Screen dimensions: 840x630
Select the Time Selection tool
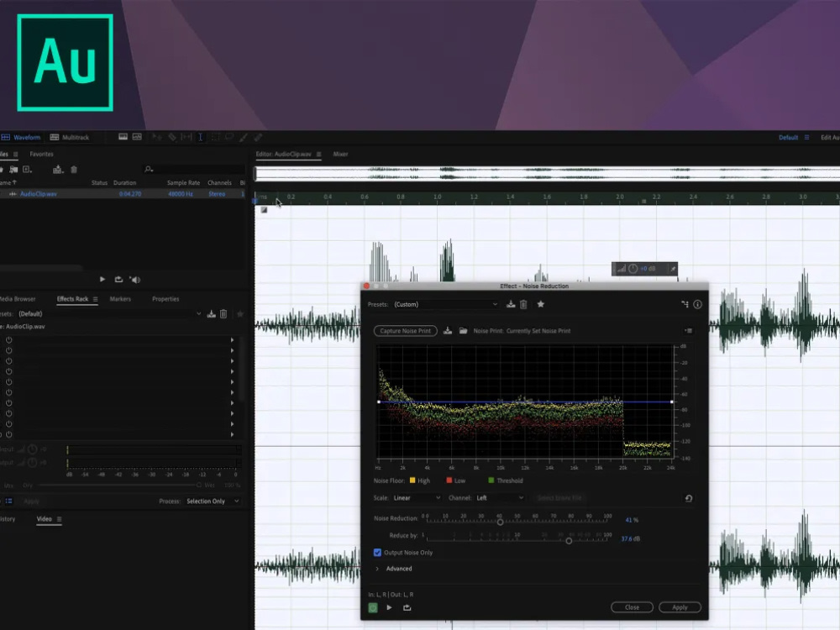pyautogui.click(x=201, y=137)
